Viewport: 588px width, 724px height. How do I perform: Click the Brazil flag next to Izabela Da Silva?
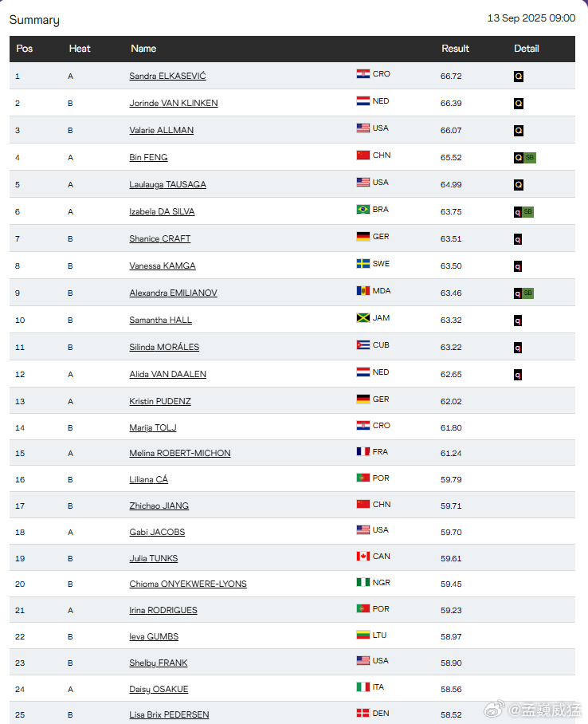coord(363,210)
